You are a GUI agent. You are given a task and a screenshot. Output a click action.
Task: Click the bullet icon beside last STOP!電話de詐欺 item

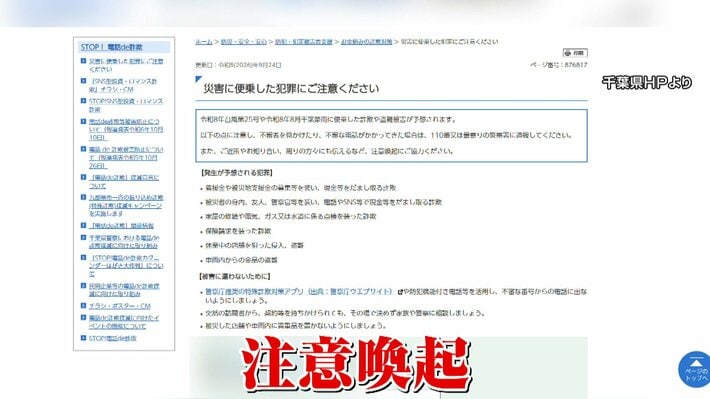click(83, 338)
